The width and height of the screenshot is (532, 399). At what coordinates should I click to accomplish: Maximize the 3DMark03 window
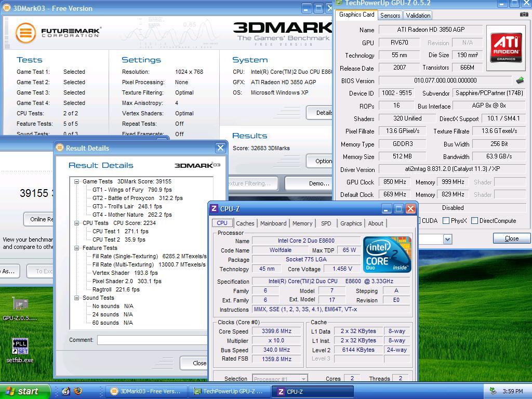click(x=318, y=8)
